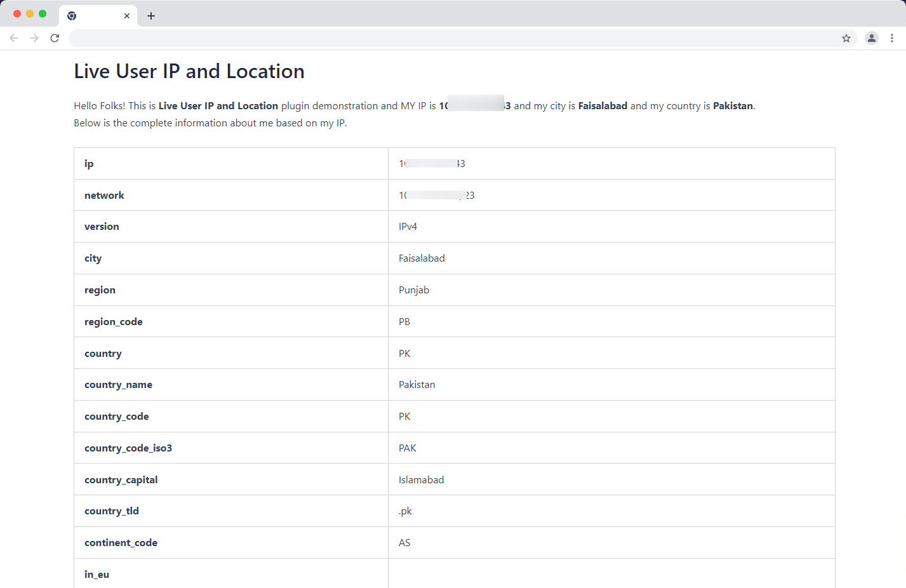Image resolution: width=906 pixels, height=588 pixels.
Task: Bookmark this page with the star icon
Action: coord(846,38)
